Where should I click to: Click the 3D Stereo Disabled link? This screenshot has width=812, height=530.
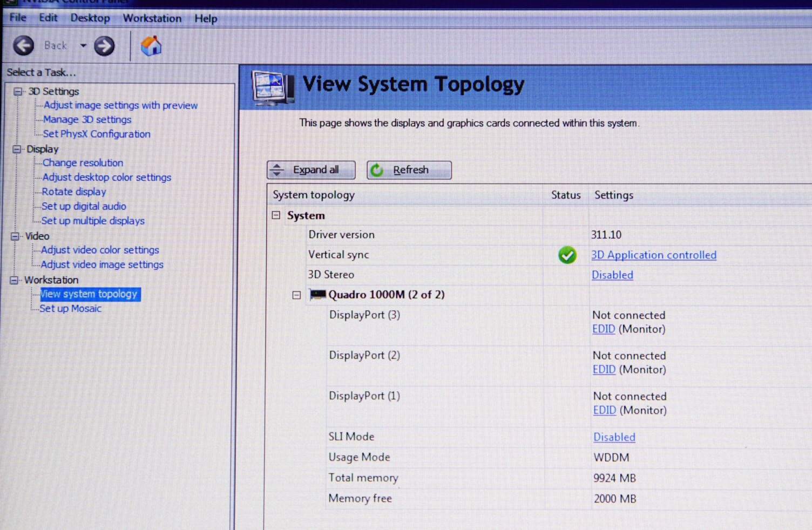coord(612,275)
